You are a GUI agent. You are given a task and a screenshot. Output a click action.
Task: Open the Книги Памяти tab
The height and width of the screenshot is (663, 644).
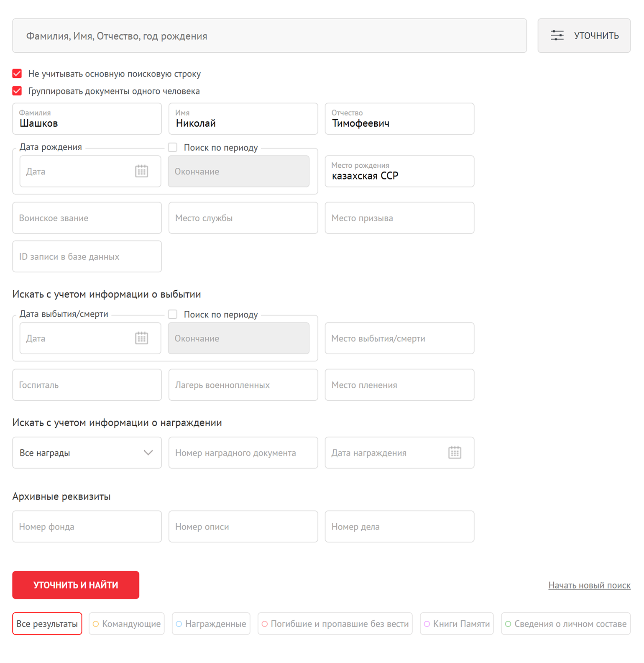[457, 624]
